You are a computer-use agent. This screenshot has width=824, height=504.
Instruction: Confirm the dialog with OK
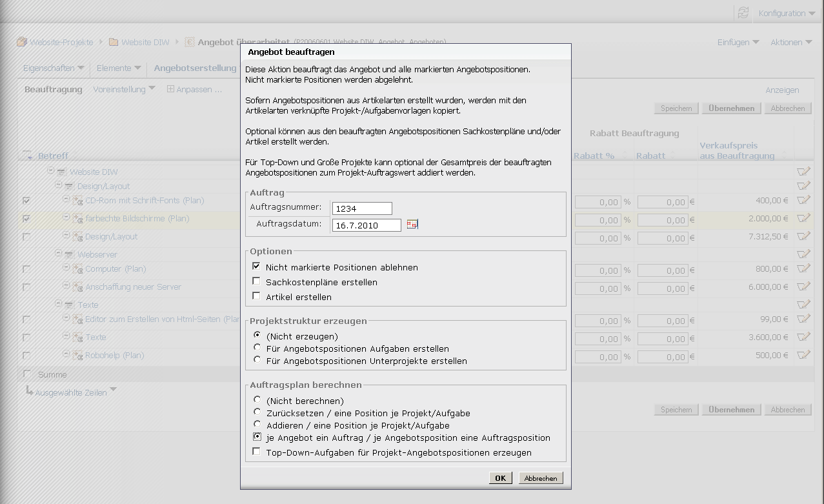pyautogui.click(x=500, y=478)
